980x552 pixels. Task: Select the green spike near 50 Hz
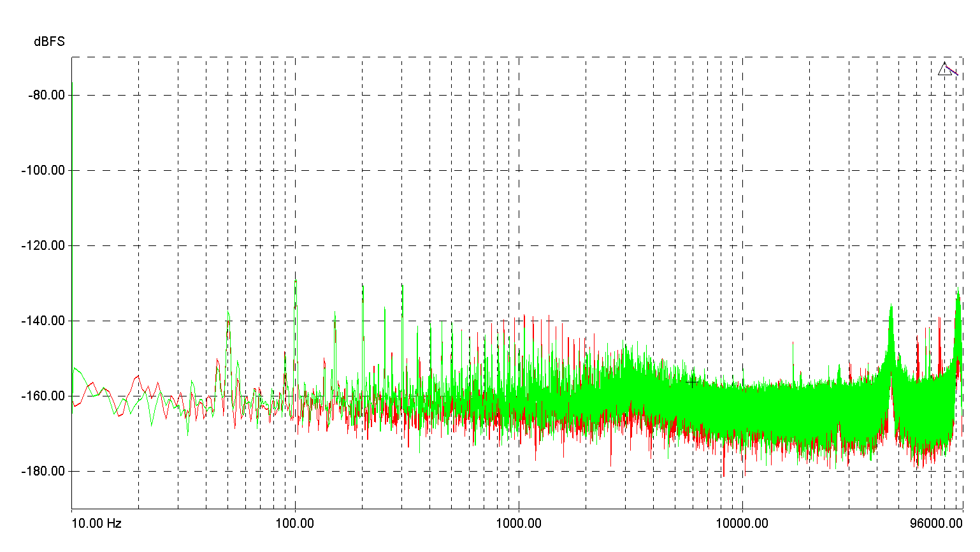(228, 312)
